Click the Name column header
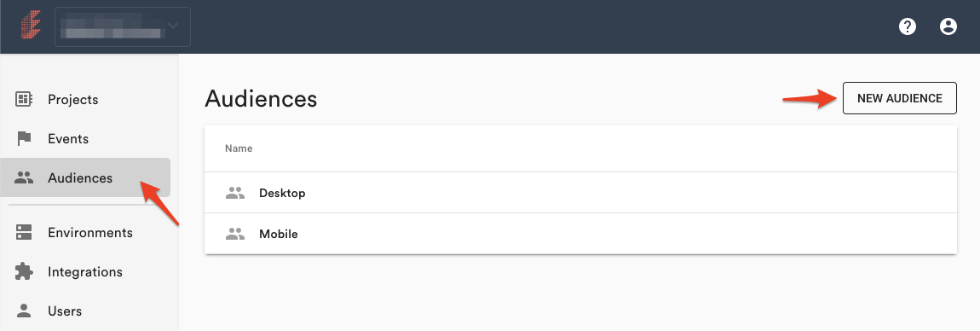This screenshot has height=331, width=980. (x=239, y=149)
